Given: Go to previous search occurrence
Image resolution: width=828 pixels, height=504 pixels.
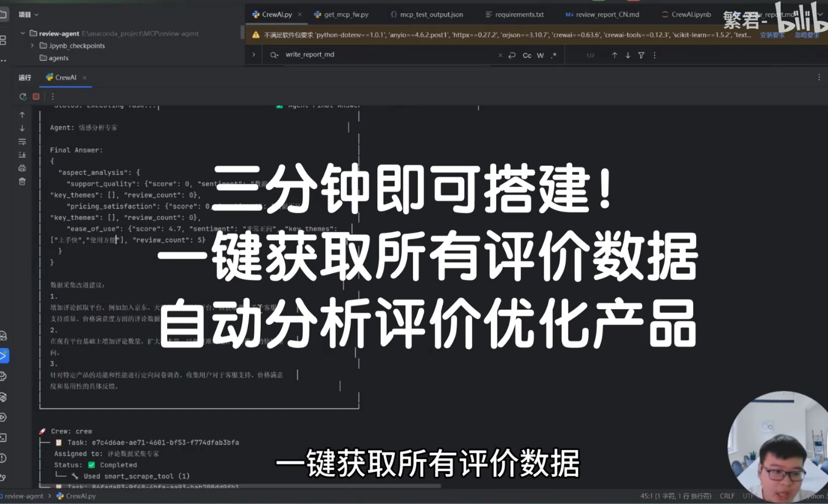Looking at the screenshot, I should [x=615, y=55].
